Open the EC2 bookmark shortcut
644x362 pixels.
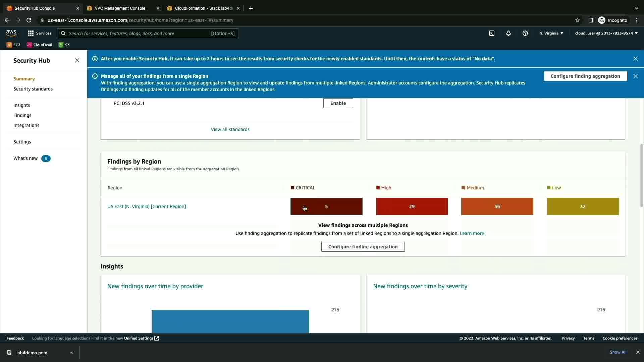tap(13, 45)
